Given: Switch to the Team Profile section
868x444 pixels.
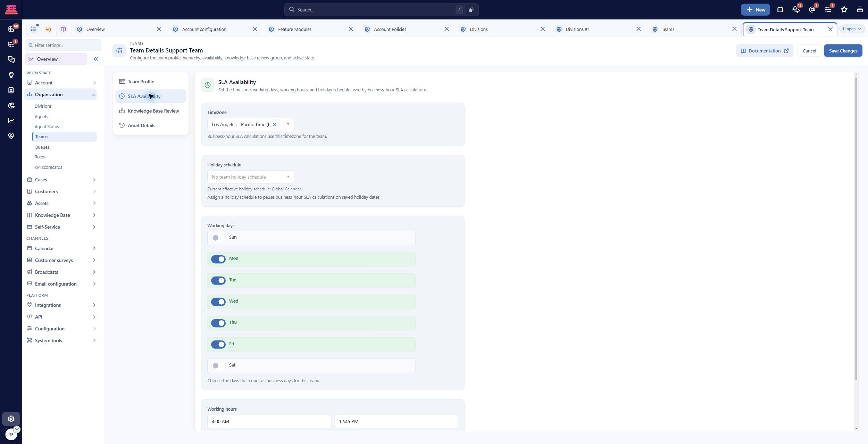Looking at the screenshot, I should point(151,82).
